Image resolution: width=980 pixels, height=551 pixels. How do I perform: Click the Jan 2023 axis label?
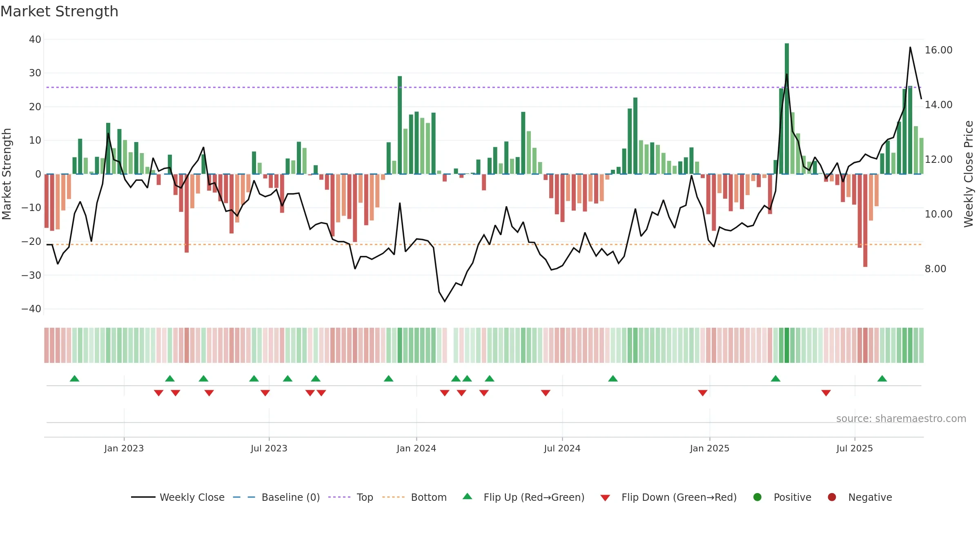tap(124, 448)
